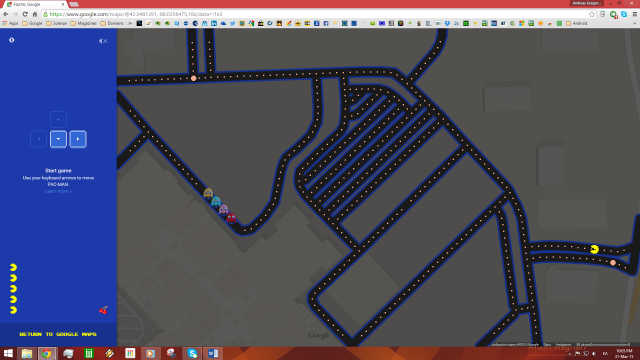The height and width of the screenshot is (360, 640).
Task: Open the Science bookmarks folder
Action: (56, 24)
